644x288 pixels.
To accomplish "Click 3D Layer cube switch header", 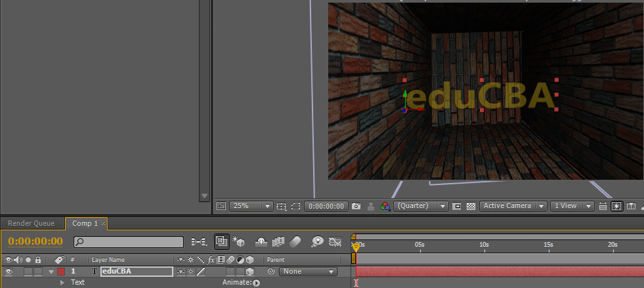I will (249, 259).
